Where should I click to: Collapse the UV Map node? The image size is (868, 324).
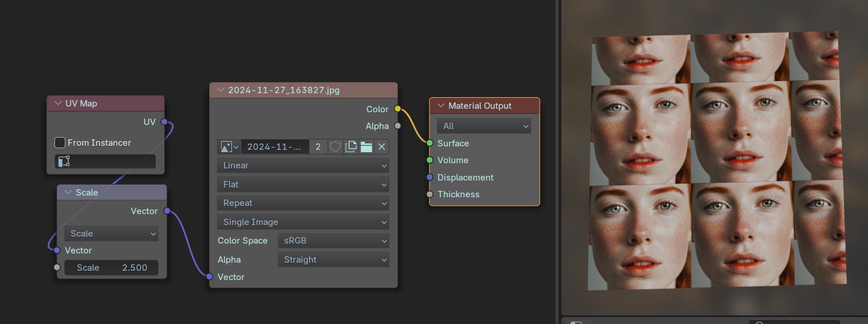58,104
